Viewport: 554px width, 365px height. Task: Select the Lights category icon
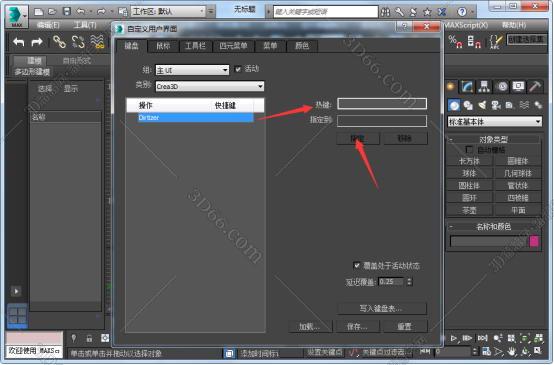482,105
